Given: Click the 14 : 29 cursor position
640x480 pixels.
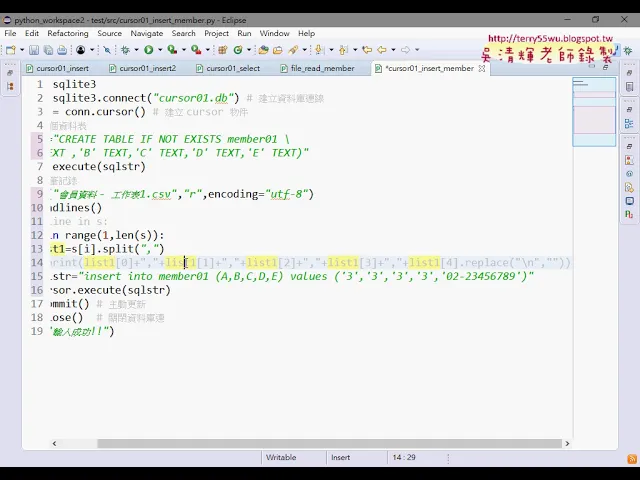Looking at the screenshot, I should 404,458.
